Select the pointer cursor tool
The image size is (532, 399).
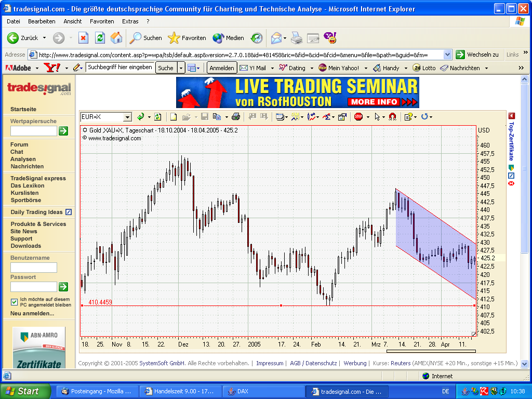click(x=377, y=117)
